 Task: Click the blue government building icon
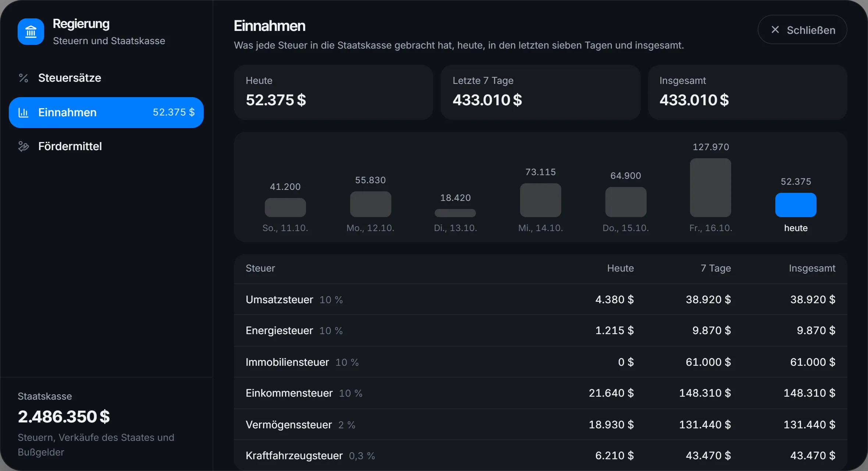31,32
